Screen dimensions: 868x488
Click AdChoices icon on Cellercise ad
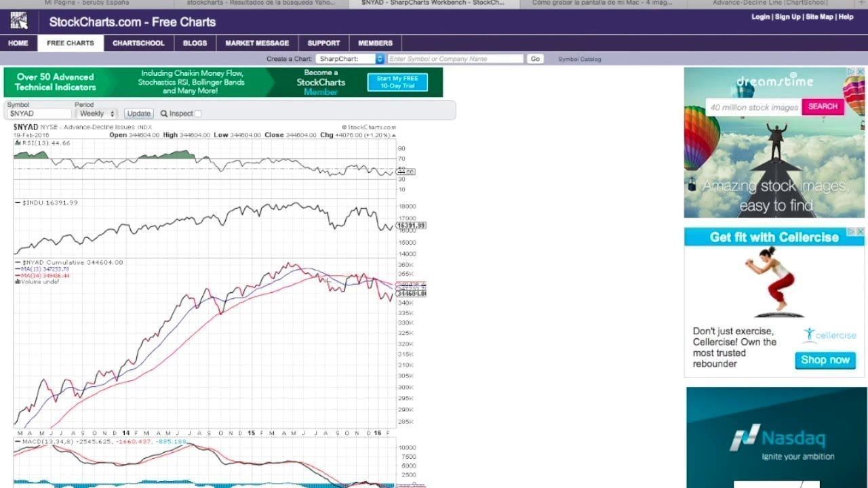(x=852, y=232)
